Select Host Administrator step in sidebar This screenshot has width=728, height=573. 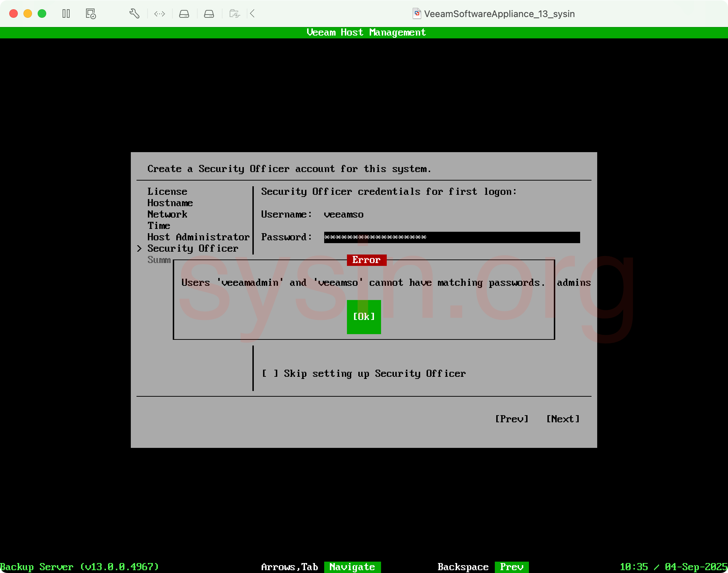click(198, 237)
